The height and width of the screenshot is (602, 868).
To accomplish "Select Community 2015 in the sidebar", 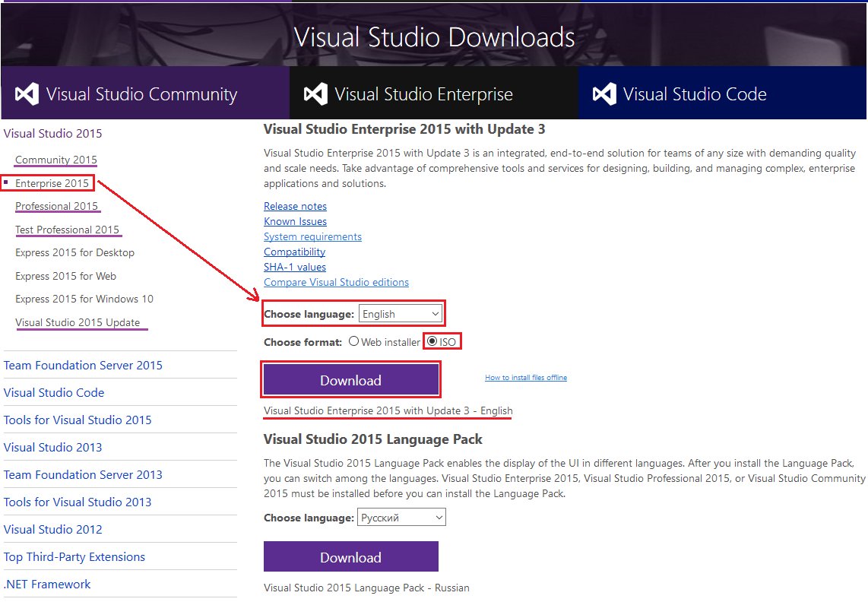I will coord(56,160).
